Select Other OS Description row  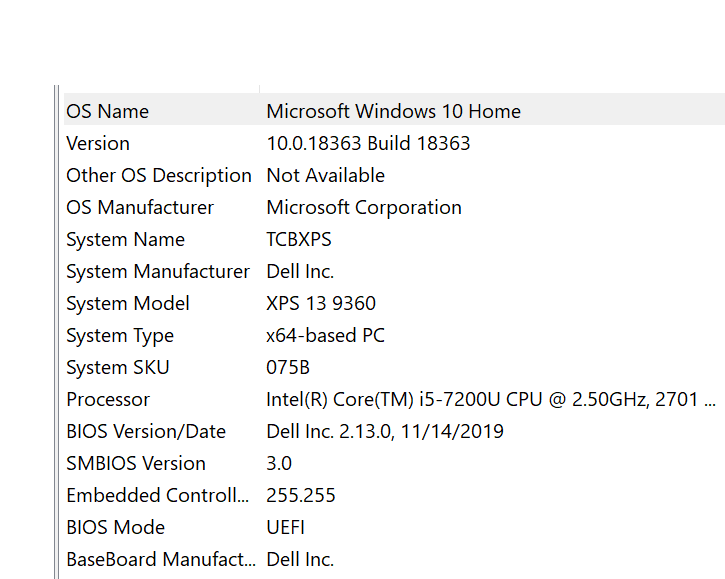pyautogui.click(x=158, y=175)
